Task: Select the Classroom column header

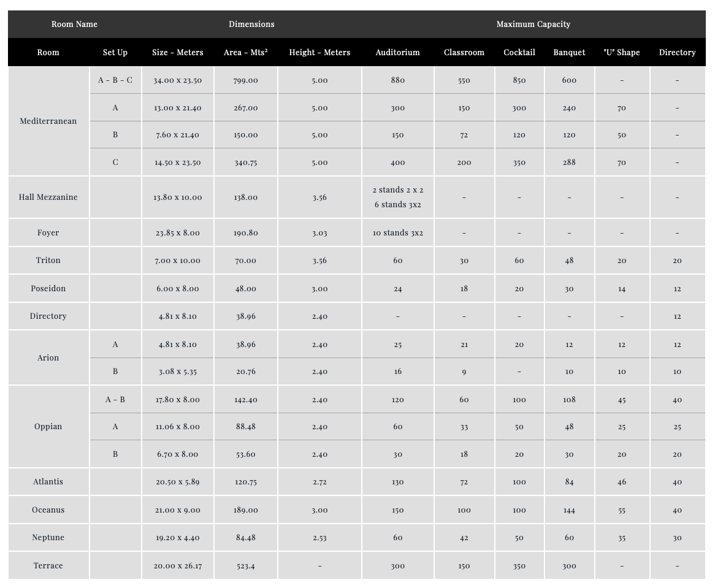Action: click(x=464, y=53)
